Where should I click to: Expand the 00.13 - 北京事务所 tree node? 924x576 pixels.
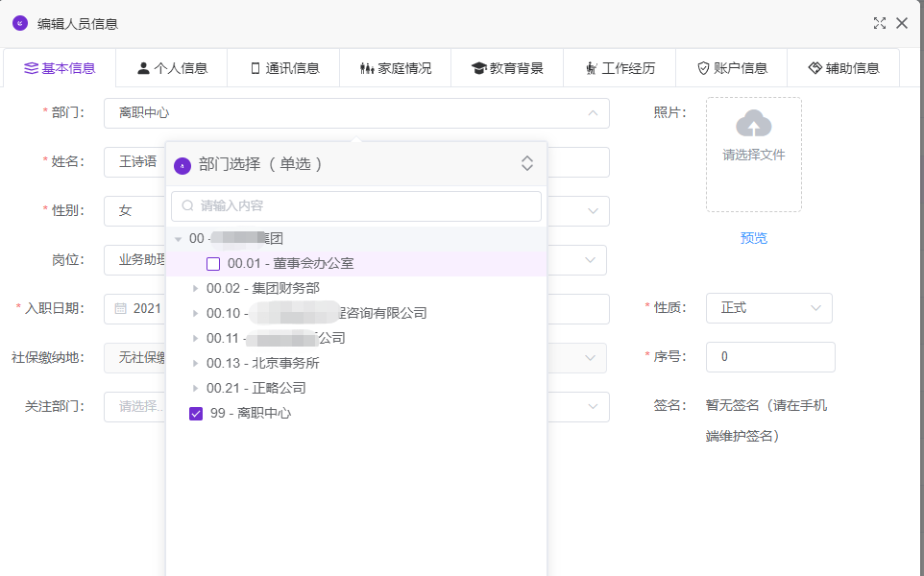tap(195, 364)
